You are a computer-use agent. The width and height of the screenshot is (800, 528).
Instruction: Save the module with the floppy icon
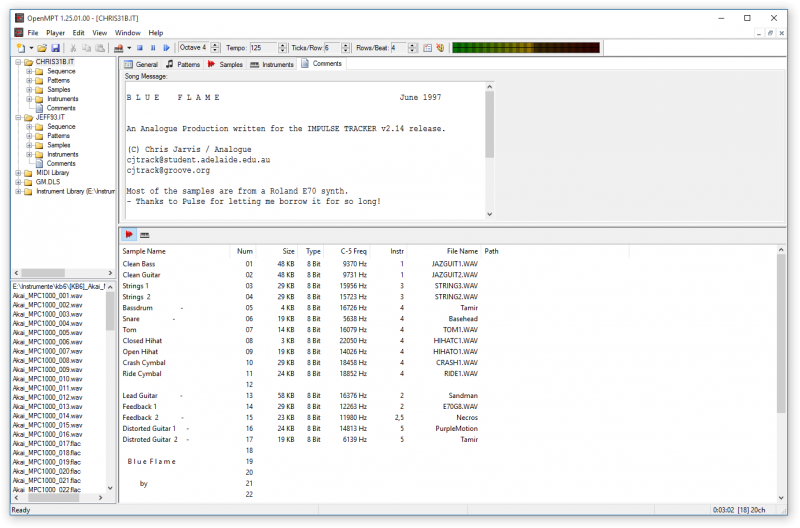click(x=56, y=48)
